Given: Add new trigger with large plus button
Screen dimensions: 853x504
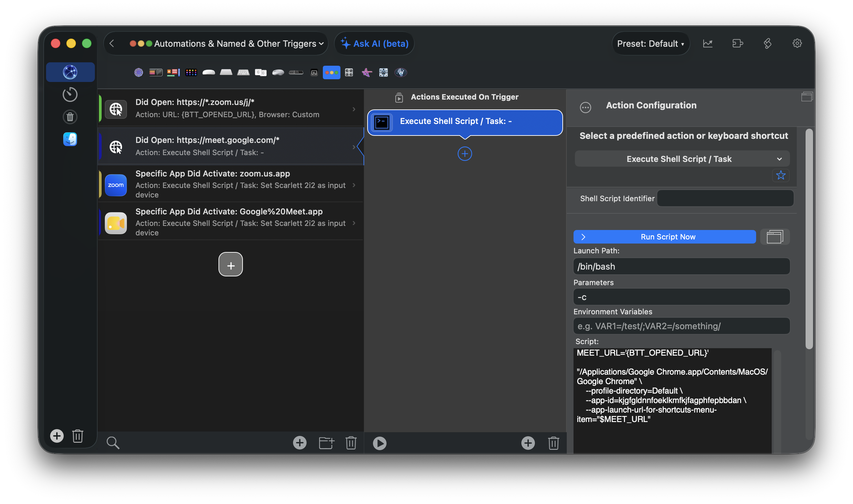Looking at the screenshot, I should click(x=230, y=264).
